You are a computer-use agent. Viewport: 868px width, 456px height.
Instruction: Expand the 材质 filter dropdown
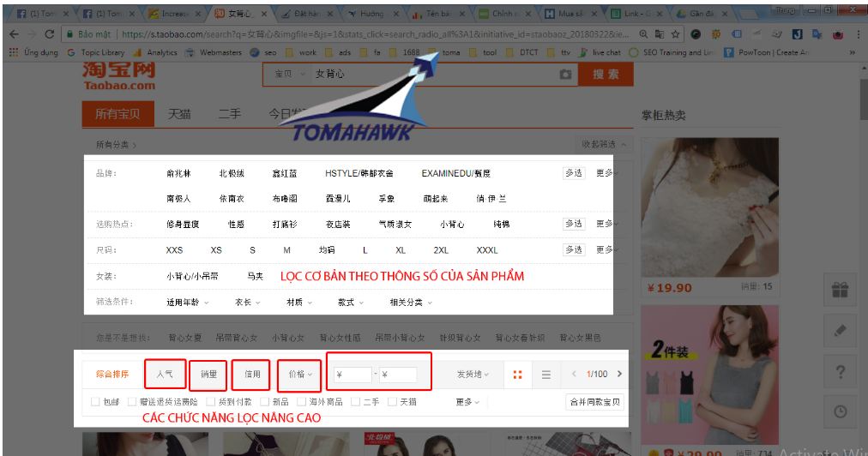pos(299,303)
